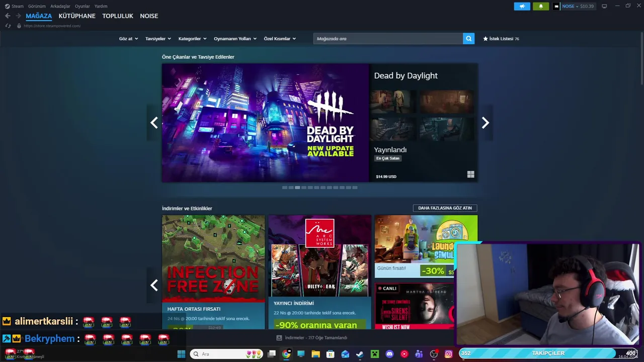Open Infection Free Zone deal card
The image size is (644, 362).
tap(213, 272)
